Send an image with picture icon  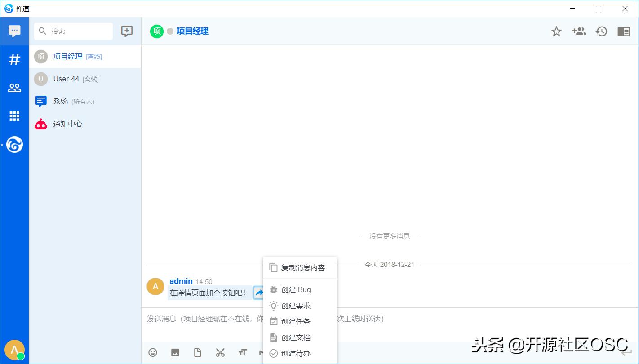coord(175,353)
